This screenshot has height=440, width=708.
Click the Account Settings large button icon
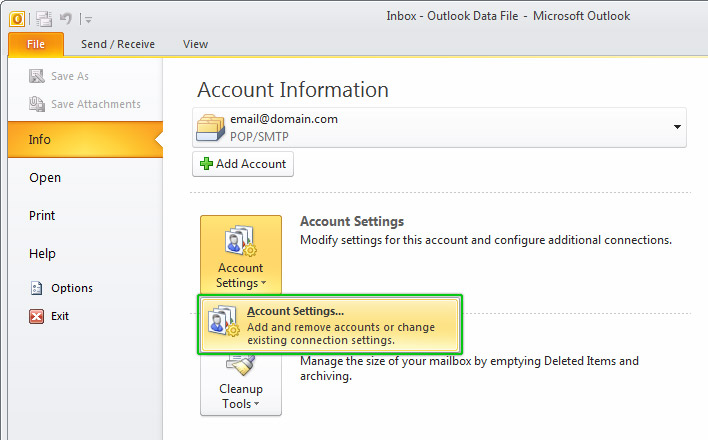click(241, 241)
